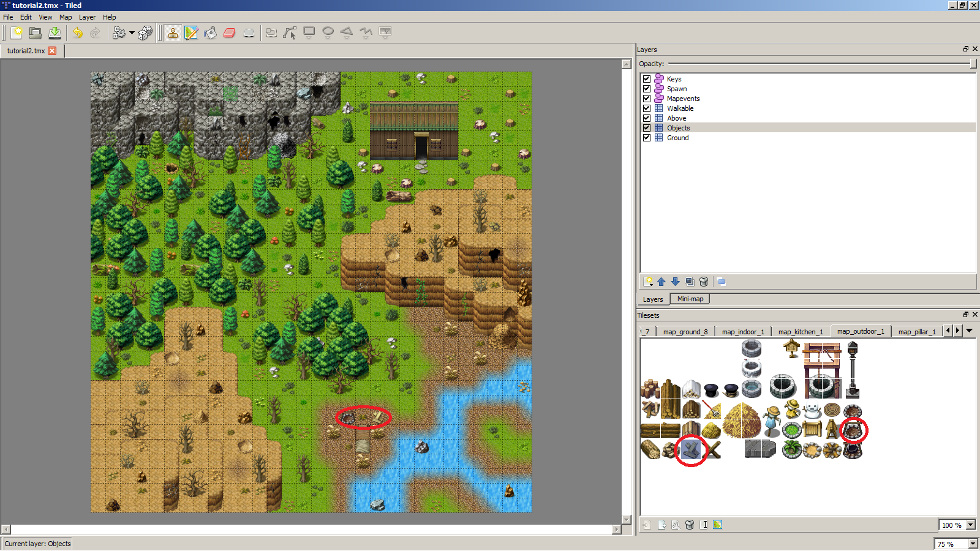Click the Undo arrow icon

pos(77,32)
